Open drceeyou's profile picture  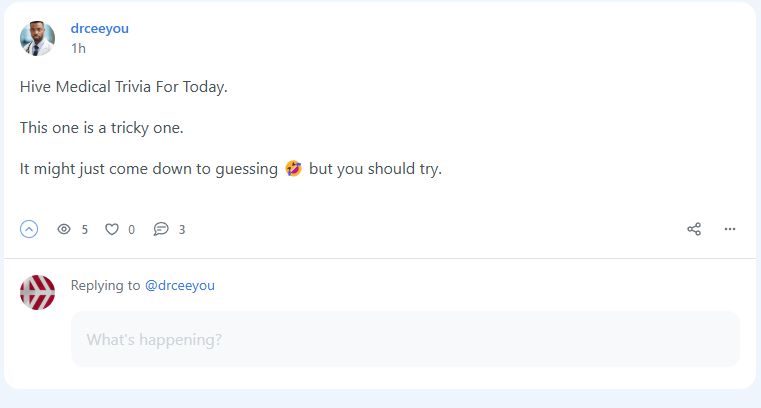click(x=37, y=38)
